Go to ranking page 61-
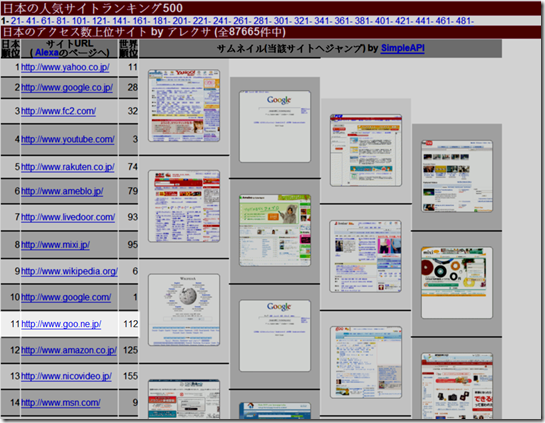 tap(48, 21)
